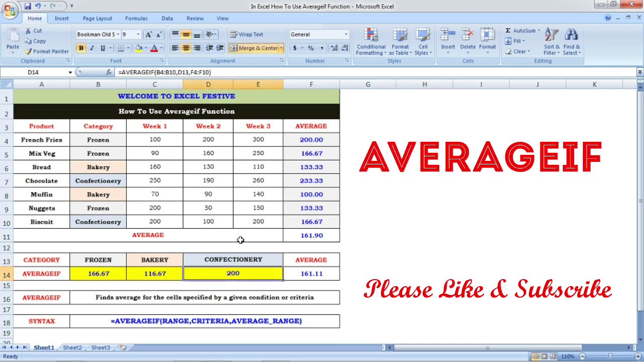
Task: Open fill color dropdown arrow
Action: click(x=145, y=48)
